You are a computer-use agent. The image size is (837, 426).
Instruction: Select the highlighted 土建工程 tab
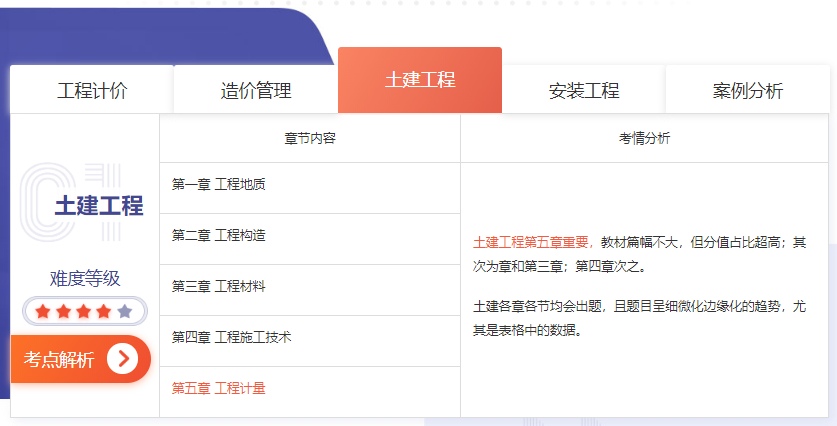tap(420, 80)
